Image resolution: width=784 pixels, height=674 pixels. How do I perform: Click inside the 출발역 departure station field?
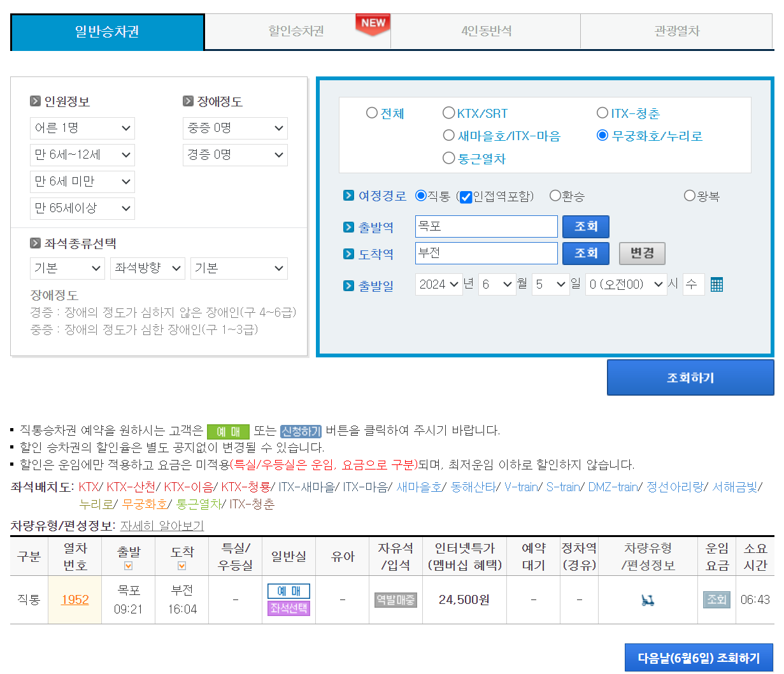tap(486, 226)
